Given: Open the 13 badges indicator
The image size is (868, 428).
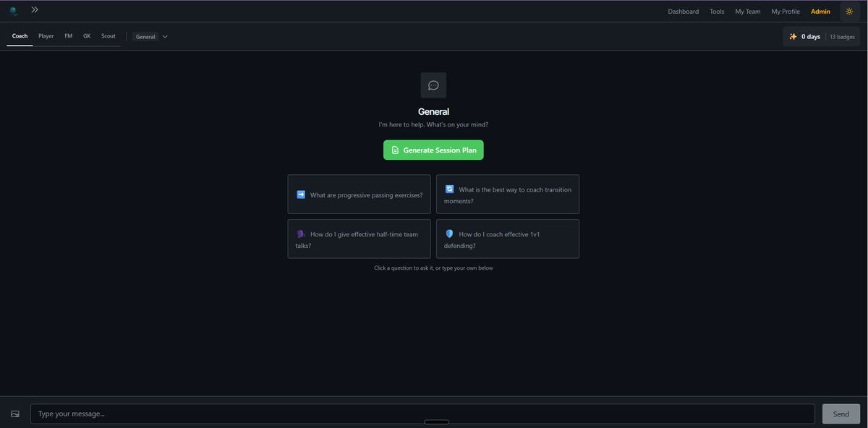Looking at the screenshot, I should coord(842,37).
